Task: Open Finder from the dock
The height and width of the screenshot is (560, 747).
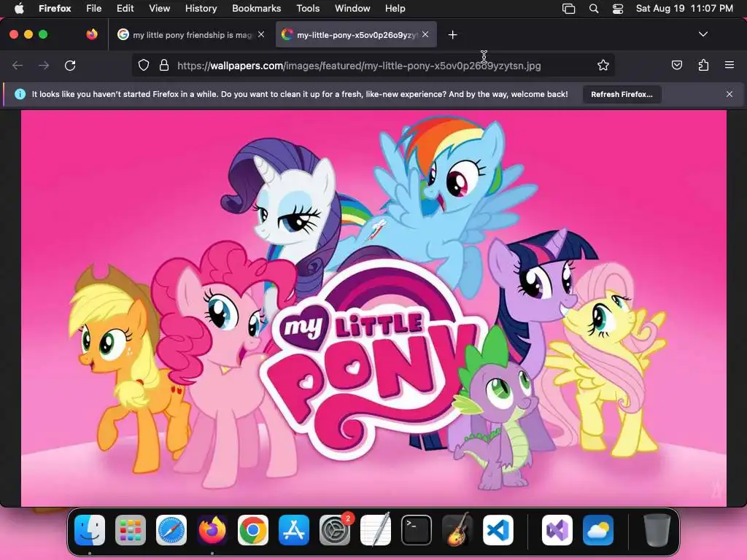Action: coord(90,530)
